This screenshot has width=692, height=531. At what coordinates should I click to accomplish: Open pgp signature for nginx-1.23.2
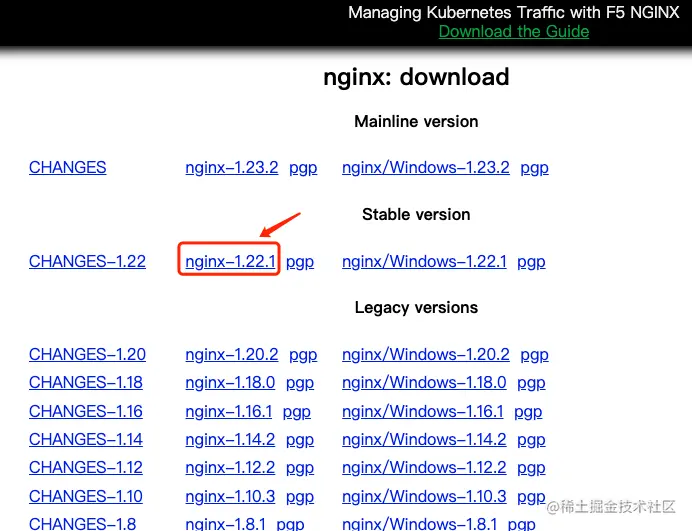(303, 169)
